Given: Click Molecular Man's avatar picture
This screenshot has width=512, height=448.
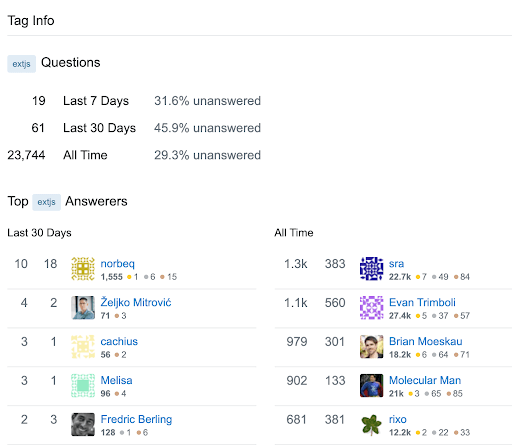Looking at the screenshot, I should (x=372, y=386).
